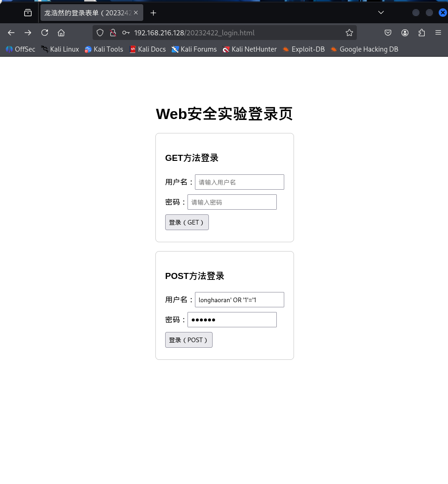Viewport: 448px width, 484px height.
Task: Click the saved password key icon
Action: 126,33
